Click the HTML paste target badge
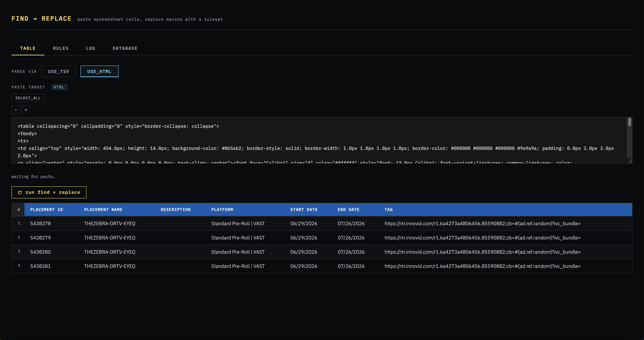 point(59,87)
